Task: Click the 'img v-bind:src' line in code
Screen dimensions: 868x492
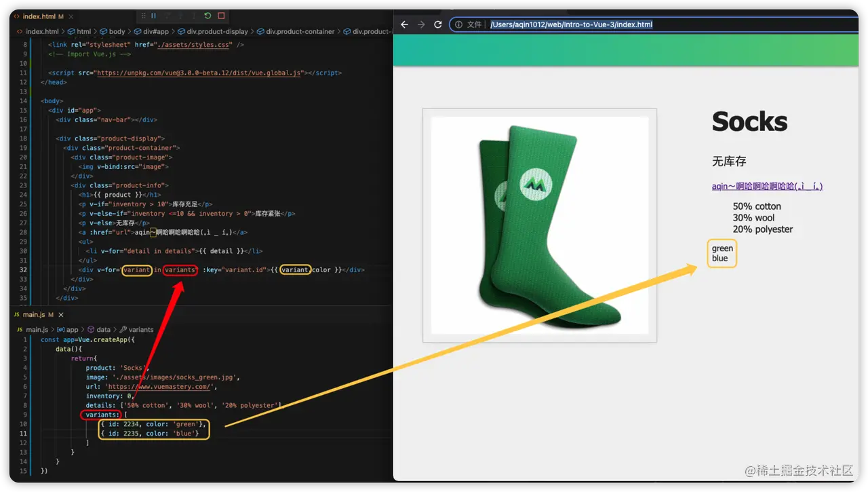Action: (123, 166)
